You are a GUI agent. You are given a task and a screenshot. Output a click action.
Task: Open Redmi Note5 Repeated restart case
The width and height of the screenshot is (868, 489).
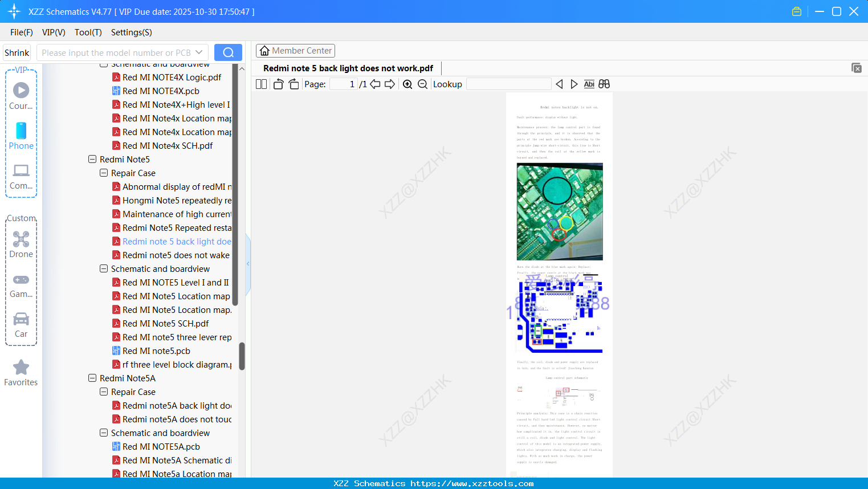point(172,227)
